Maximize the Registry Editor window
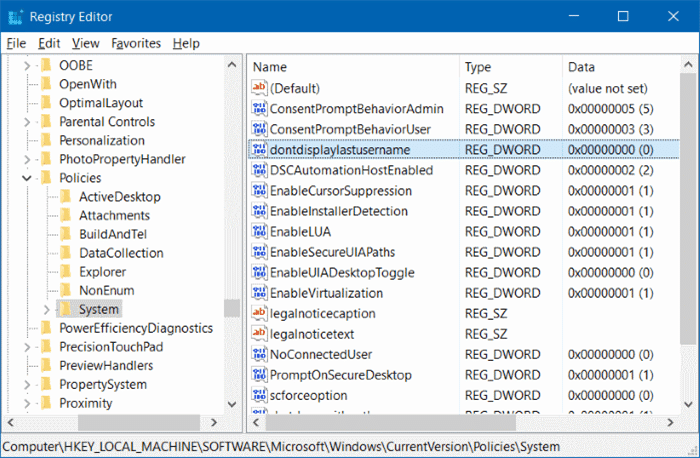Screen dimensions: 700x458 point(623,16)
